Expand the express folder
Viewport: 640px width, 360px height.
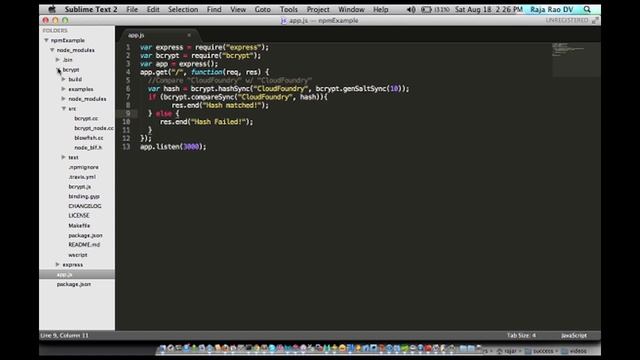coord(58,264)
